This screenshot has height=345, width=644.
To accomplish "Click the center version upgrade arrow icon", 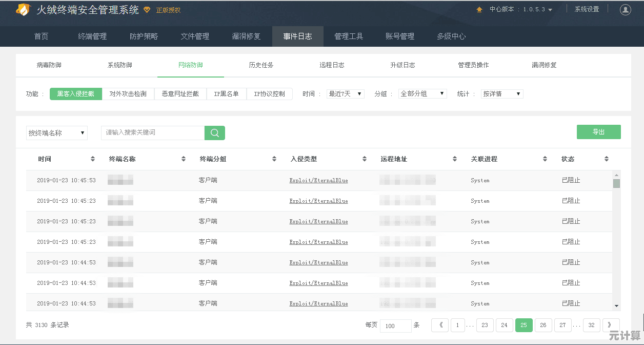I will [x=479, y=9].
